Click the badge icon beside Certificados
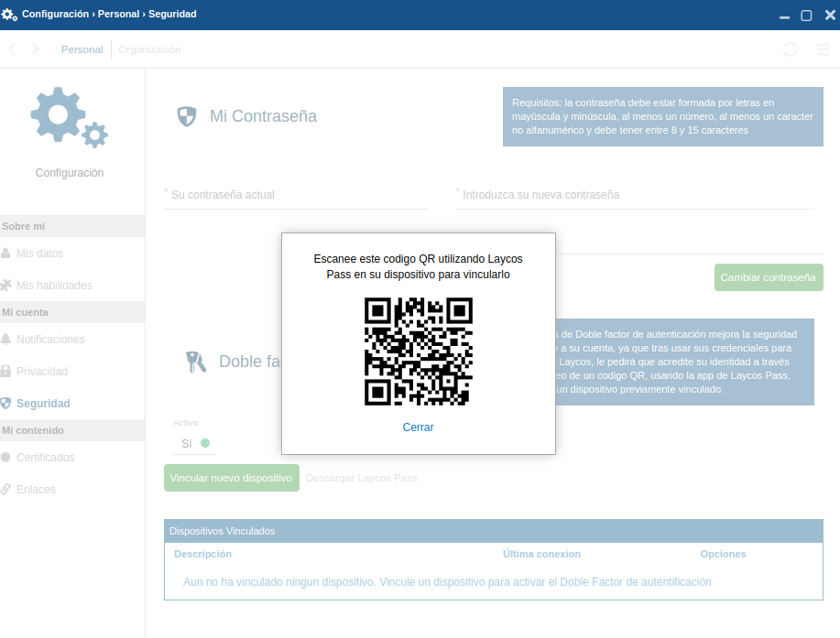Screen dimensions: 840x638 5,457
